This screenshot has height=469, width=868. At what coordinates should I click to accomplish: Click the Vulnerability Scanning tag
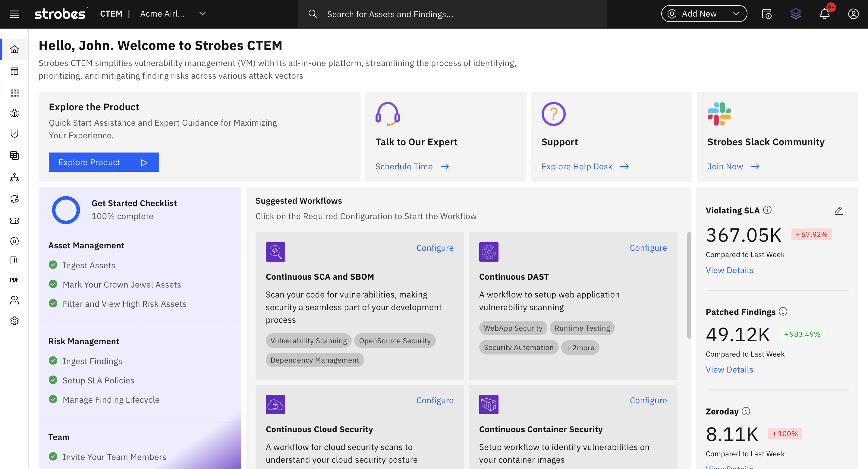308,341
